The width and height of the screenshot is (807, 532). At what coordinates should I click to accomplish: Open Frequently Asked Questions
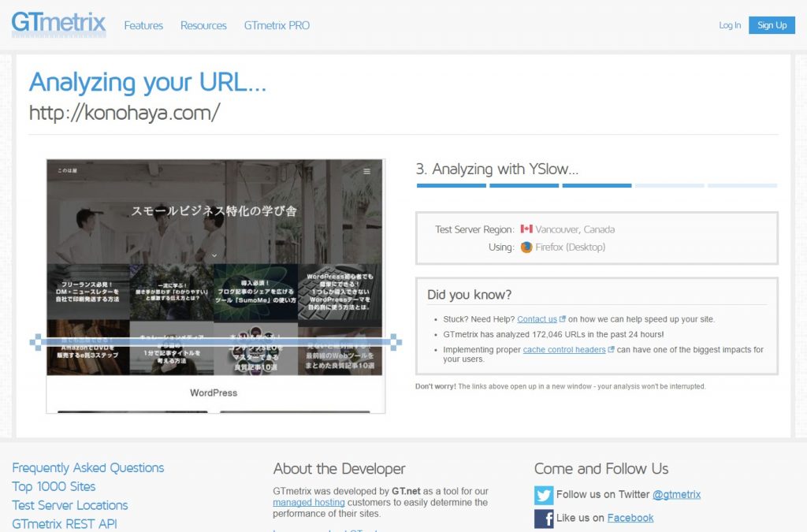tap(88, 467)
